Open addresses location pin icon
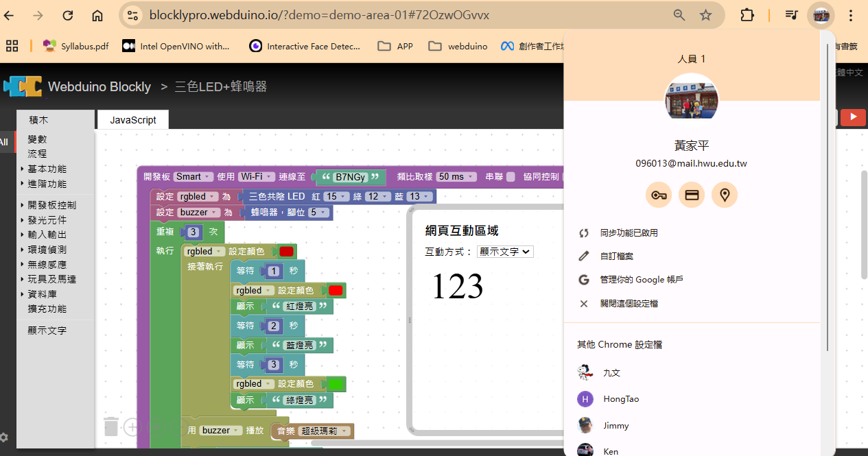 pos(724,195)
